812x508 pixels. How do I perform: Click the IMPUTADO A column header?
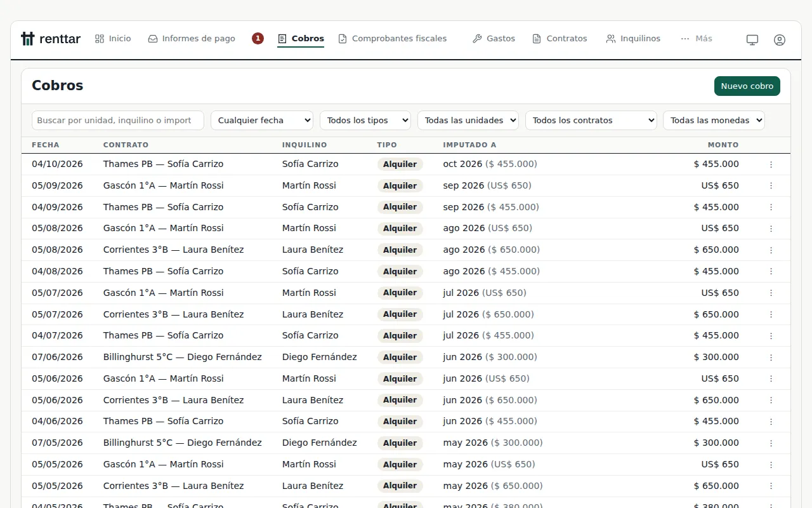click(x=469, y=145)
